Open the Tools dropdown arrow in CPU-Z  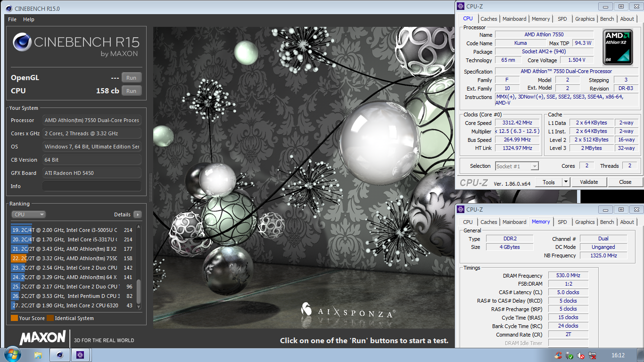click(x=566, y=182)
